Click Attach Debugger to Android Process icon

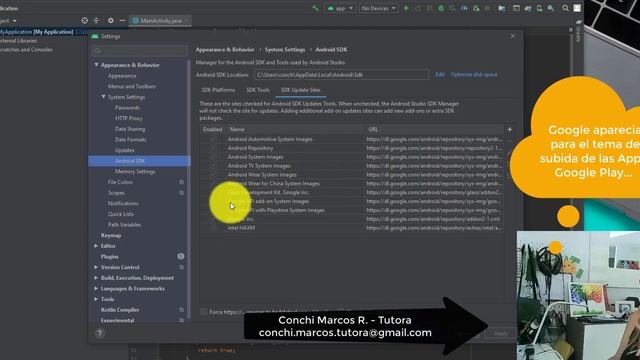[476, 8]
